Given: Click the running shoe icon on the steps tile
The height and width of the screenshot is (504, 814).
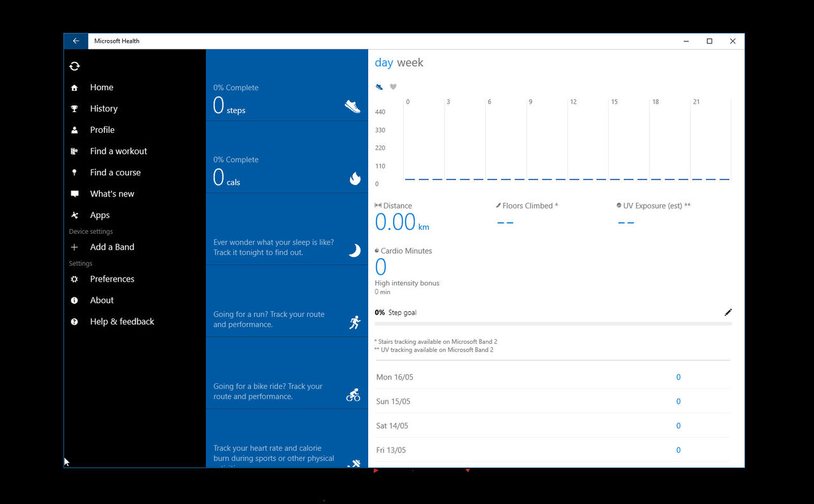Looking at the screenshot, I should (x=354, y=107).
